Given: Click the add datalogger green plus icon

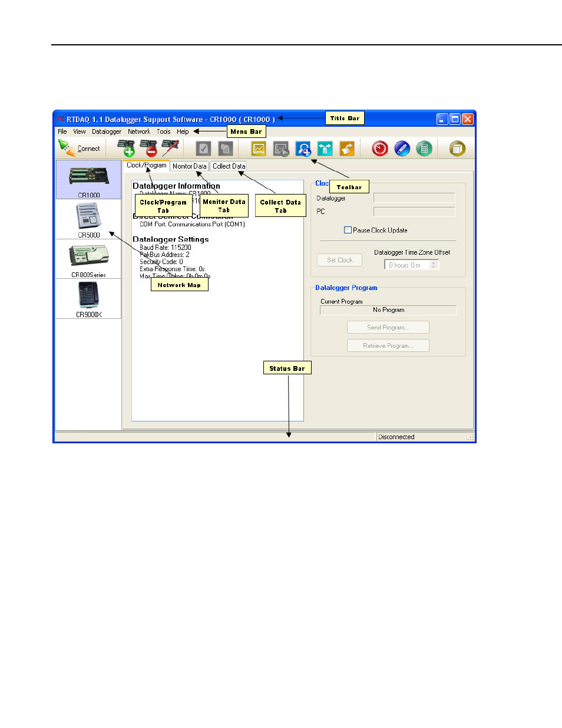Looking at the screenshot, I should tap(126, 149).
